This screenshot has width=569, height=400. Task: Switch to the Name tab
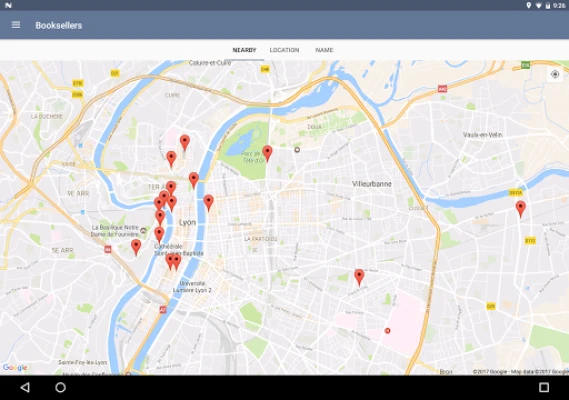(324, 50)
